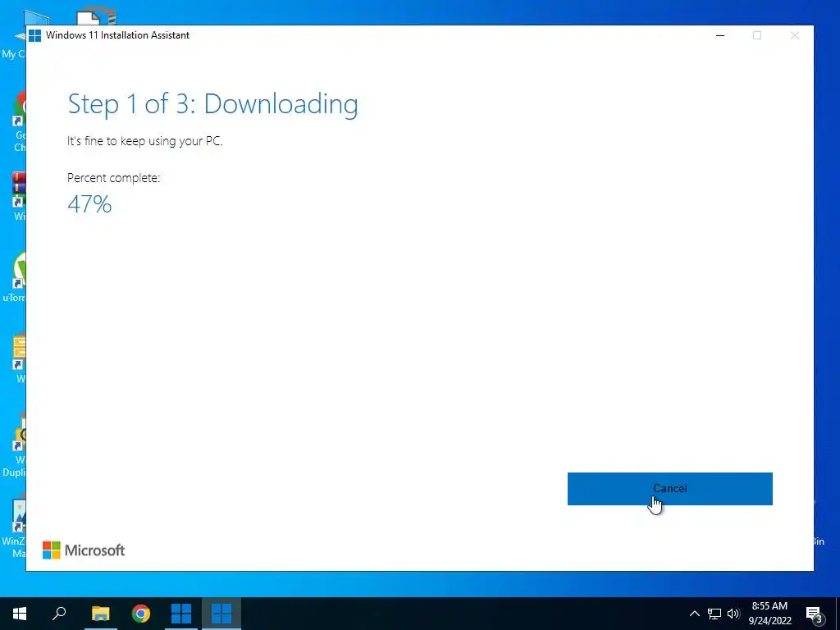Screen dimensions: 840x630
Task: Click the text It's fine to keep using your PC
Action: click(x=144, y=141)
